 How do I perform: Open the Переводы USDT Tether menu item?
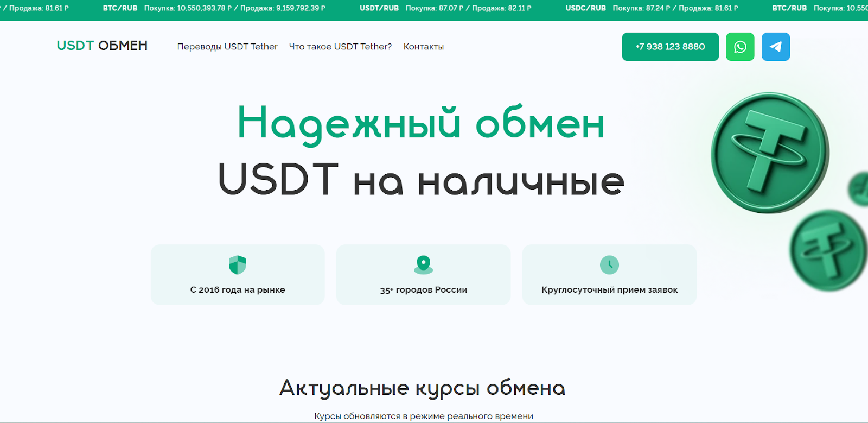point(227,47)
